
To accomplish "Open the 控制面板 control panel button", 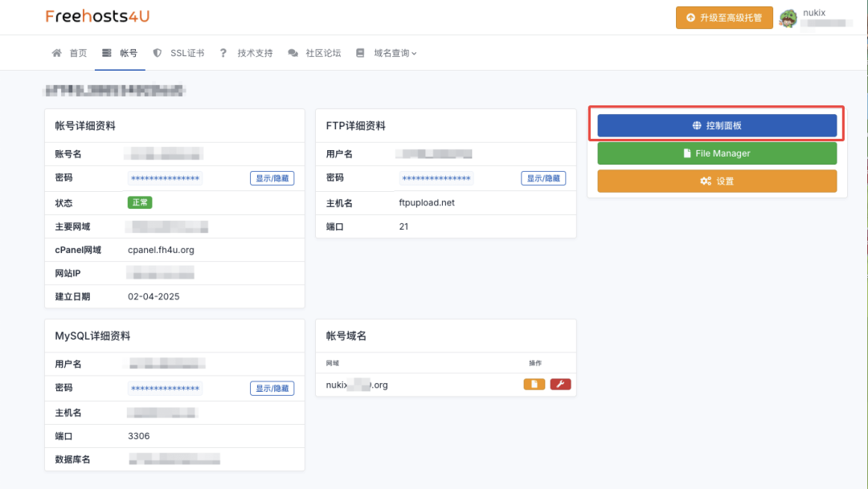I will (717, 125).
